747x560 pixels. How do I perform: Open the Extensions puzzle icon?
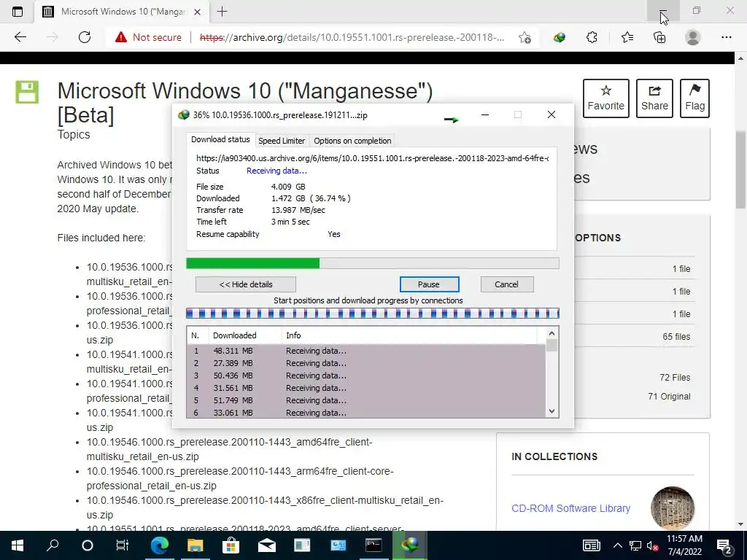[x=592, y=37]
